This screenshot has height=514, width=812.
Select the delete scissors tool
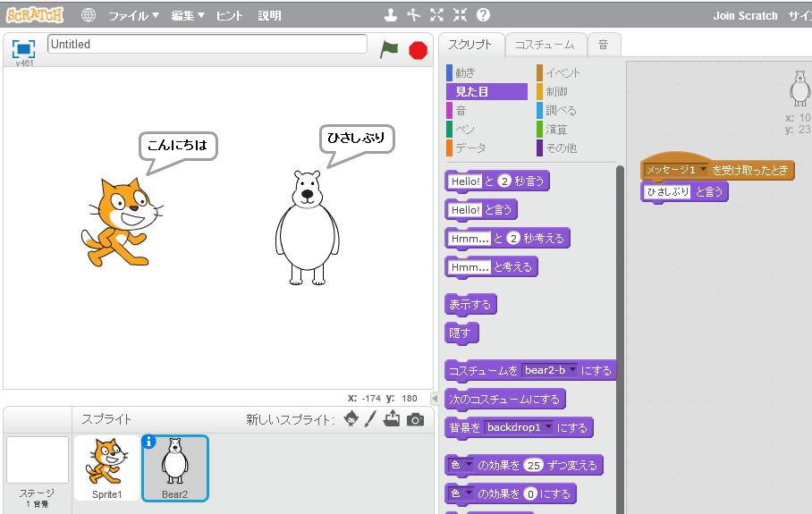click(413, 15)
